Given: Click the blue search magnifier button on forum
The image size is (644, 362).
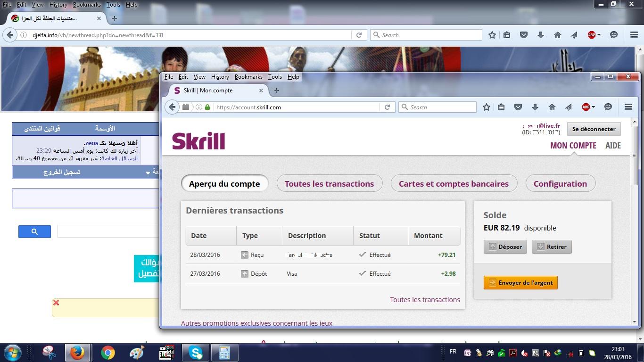Looking at the screenshot, I should (x=34, y=231).
